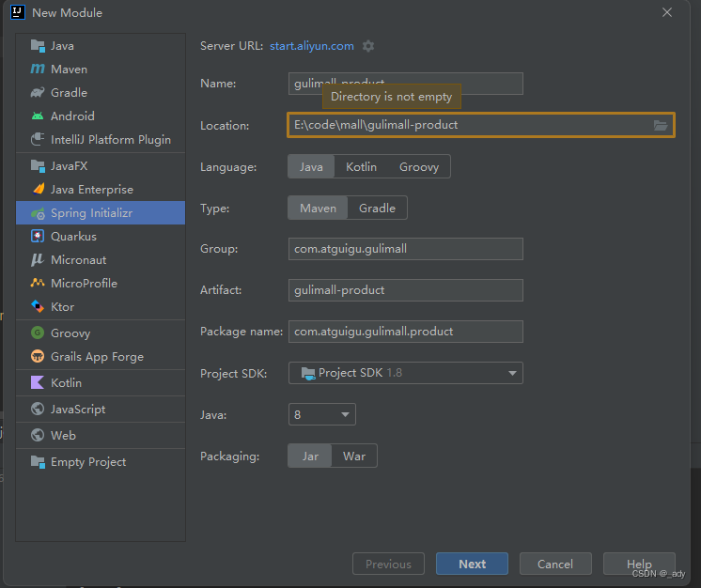Select Grails App Forge entry

click(x=101, y=357)
